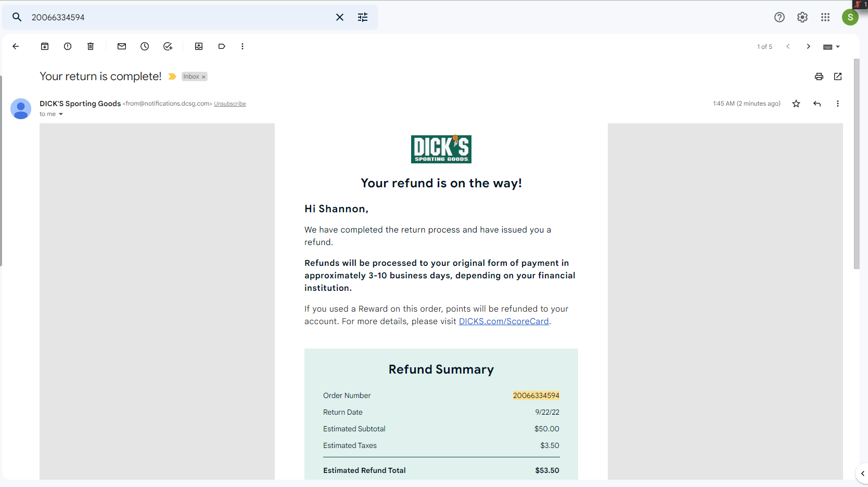Go to the older conversation

(x=809, y=46)
